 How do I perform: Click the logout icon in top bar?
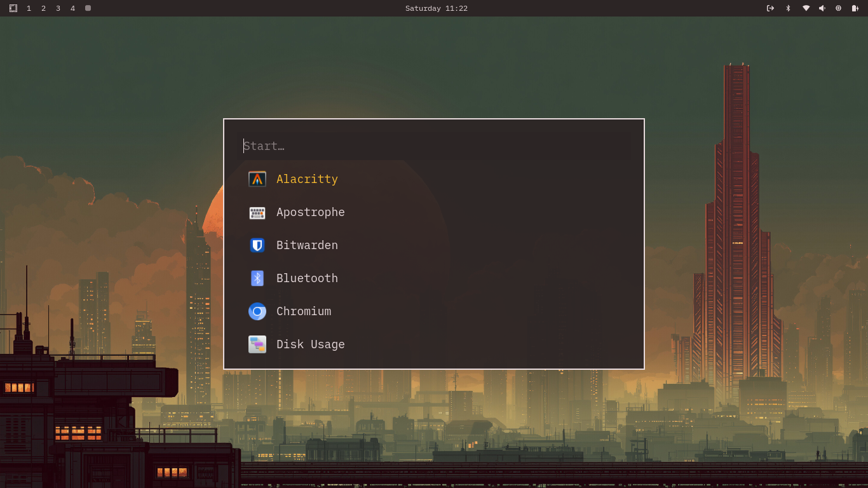pos(770,8)
